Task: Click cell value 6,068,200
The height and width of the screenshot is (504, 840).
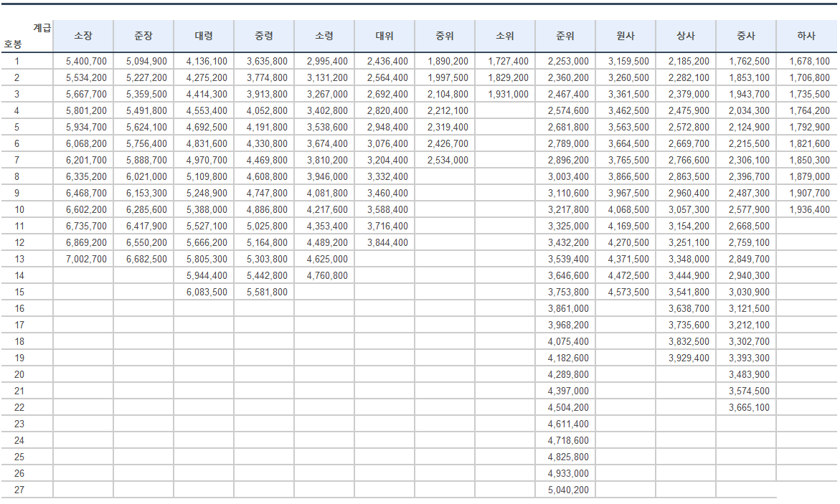Action: pyautogui.click(x=86, y=144)
